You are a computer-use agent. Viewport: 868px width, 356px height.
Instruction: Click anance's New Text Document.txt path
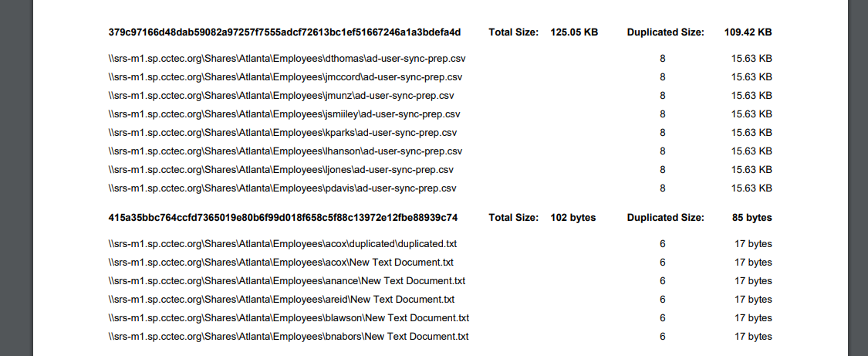[287, 281]
